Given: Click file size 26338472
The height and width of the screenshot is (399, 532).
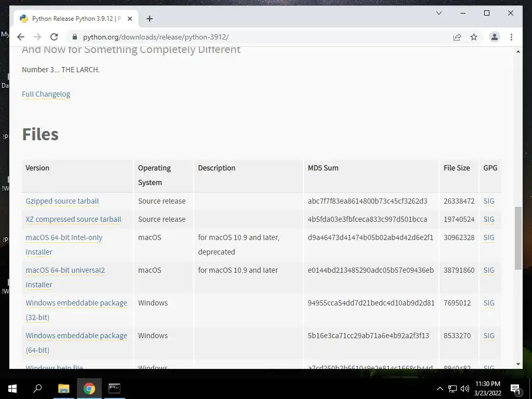Looking at the screenshot, I should [459, 201].
